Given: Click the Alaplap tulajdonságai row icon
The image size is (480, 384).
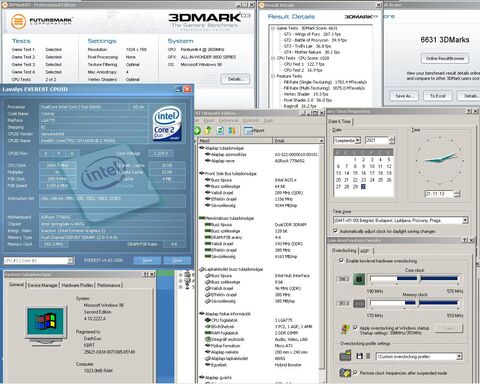Looking at the screenshot, I should [202, 148].
